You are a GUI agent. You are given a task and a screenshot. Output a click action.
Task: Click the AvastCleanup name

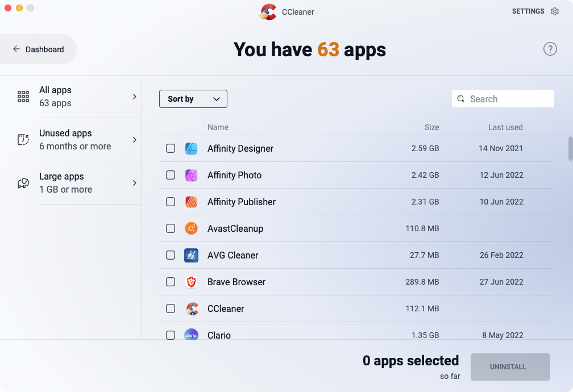point(235,228)
